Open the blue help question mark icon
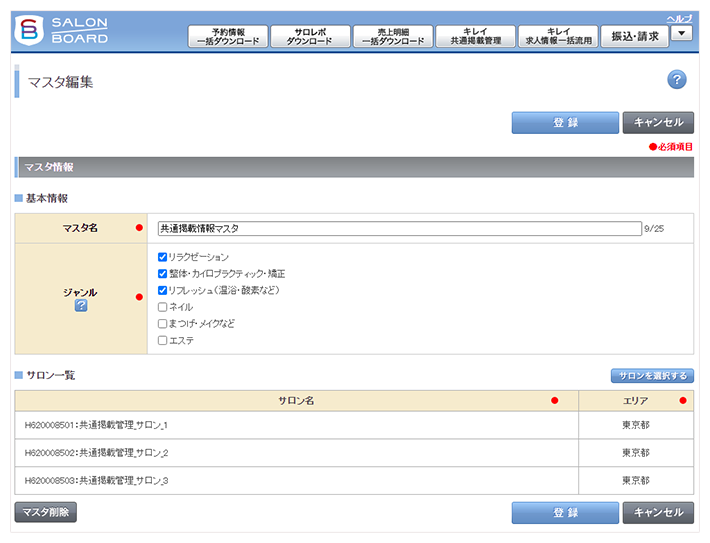Viewport: 710px width, 543px height. pos(676,81)
